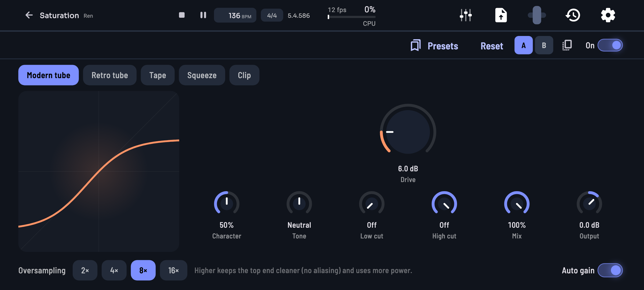Pause playback with the pause icon
Image resolution: width=644 pixels, height=290 pixels.
(203, 15)
